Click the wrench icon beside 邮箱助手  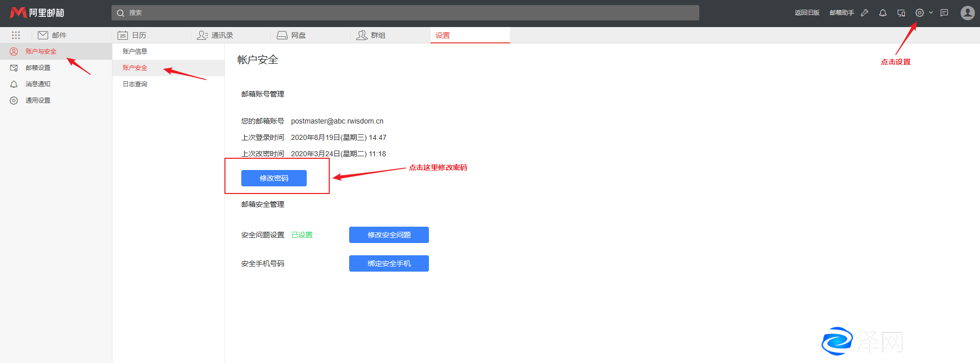(x=864, y=13)
